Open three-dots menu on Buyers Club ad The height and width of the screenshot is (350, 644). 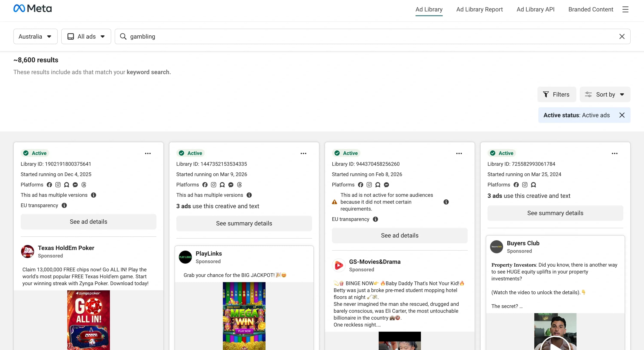[x=614, y=153]
